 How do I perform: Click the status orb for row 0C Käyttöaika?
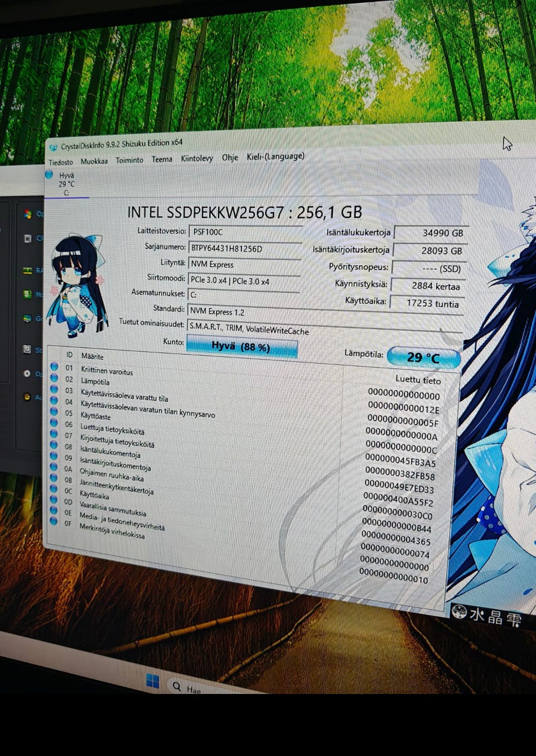[54, 489]
